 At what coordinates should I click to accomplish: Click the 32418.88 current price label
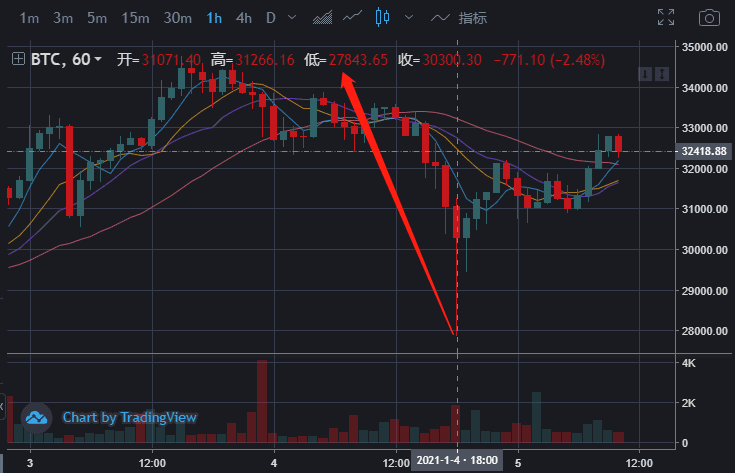click(x=704, y=151)
